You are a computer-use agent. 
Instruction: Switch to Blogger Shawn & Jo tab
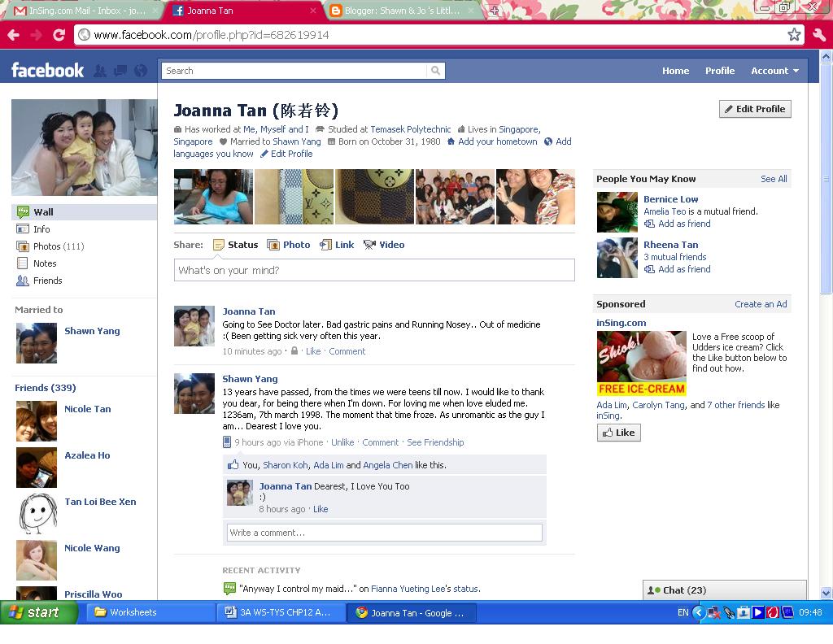coord(402,11)
